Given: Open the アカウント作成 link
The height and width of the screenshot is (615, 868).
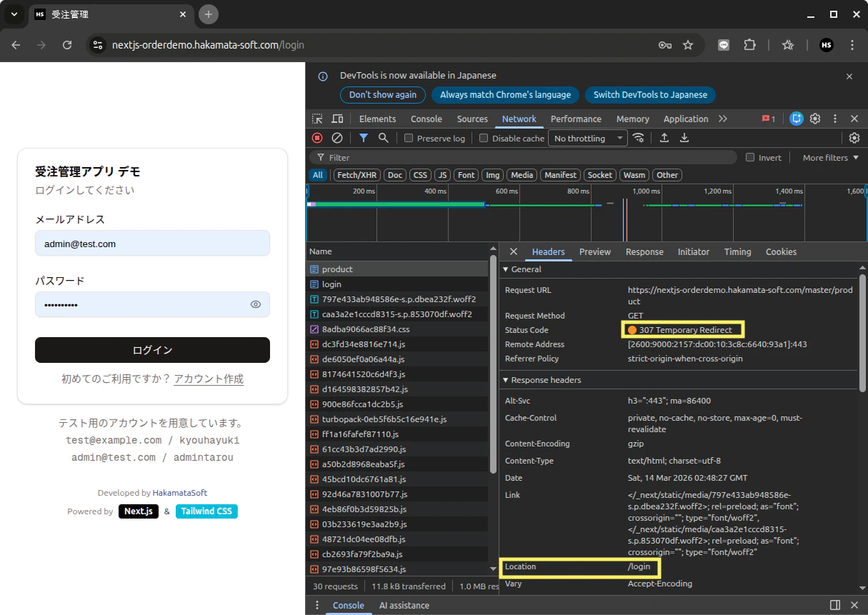Looking at the screenshot, I should (x=209, y=379).
